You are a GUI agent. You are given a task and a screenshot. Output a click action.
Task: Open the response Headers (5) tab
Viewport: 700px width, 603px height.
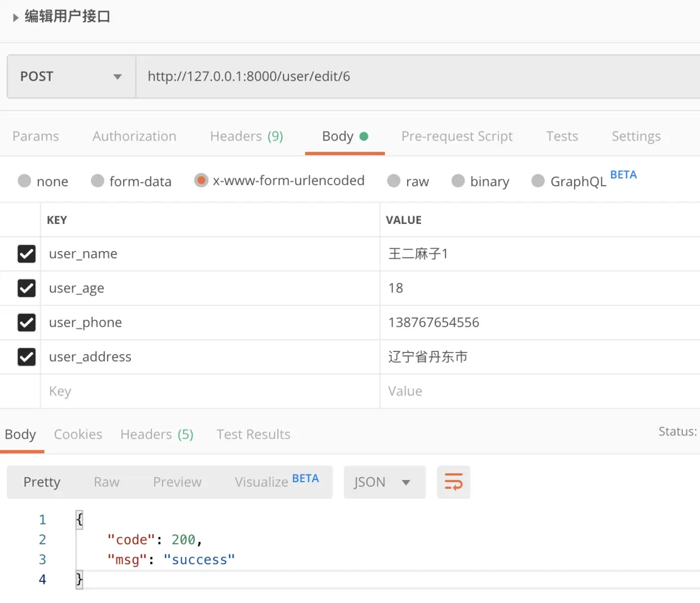pyautogui.click(x=157, y=434)
